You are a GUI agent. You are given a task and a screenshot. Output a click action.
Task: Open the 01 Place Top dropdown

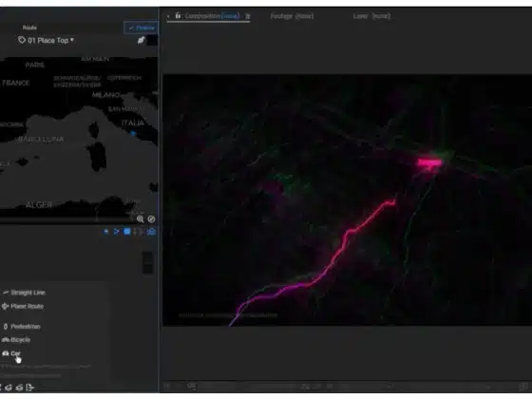[51, 40]
